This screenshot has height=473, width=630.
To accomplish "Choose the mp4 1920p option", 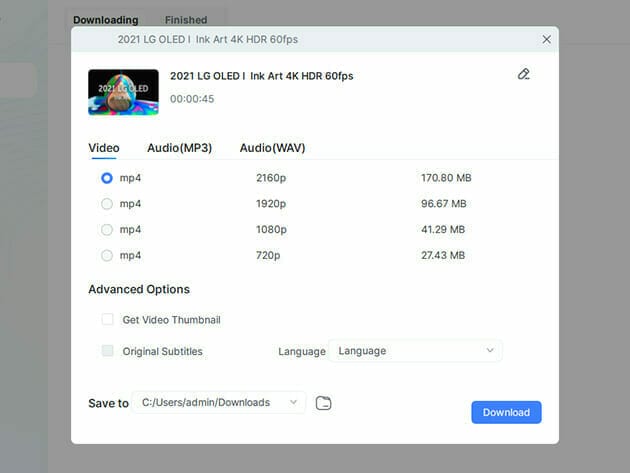I will [x=107, y=204].
